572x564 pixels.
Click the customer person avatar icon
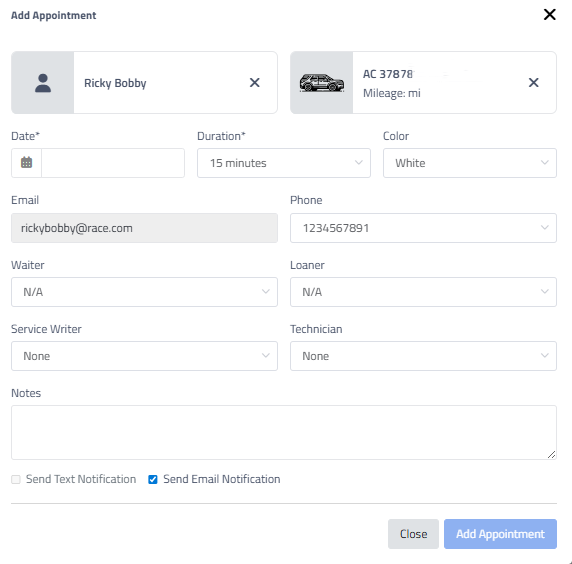43,83
